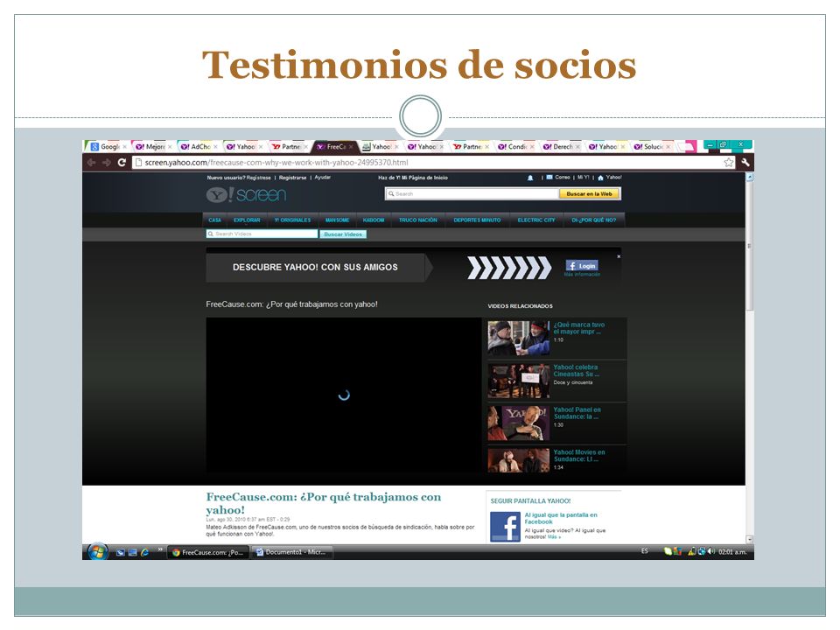Click the Facebook Login button

[x=582, y=266]
